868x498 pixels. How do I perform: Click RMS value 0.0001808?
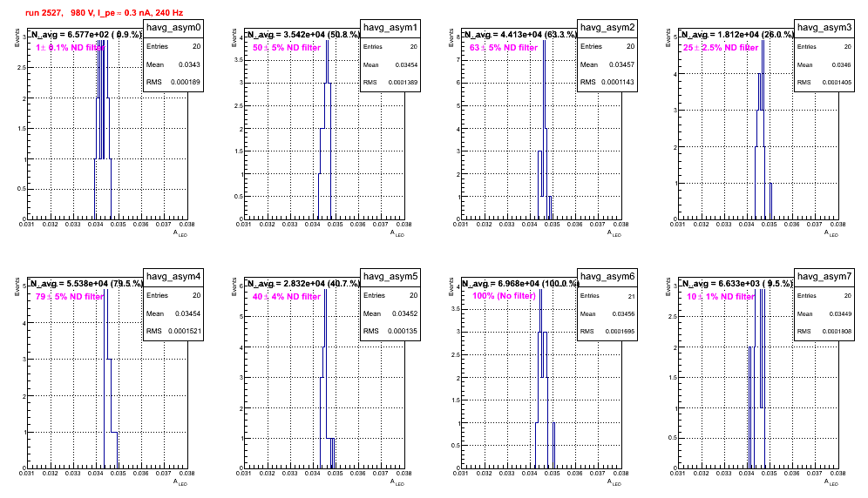[x=837, y=331]
